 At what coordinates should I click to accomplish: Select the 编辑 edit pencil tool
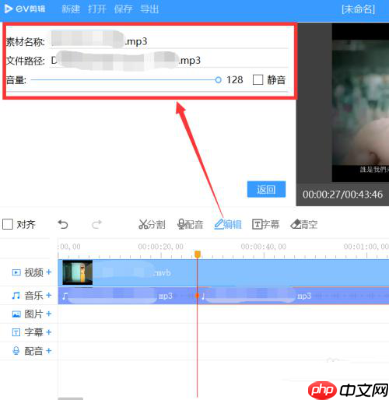(x=228, y=224)
